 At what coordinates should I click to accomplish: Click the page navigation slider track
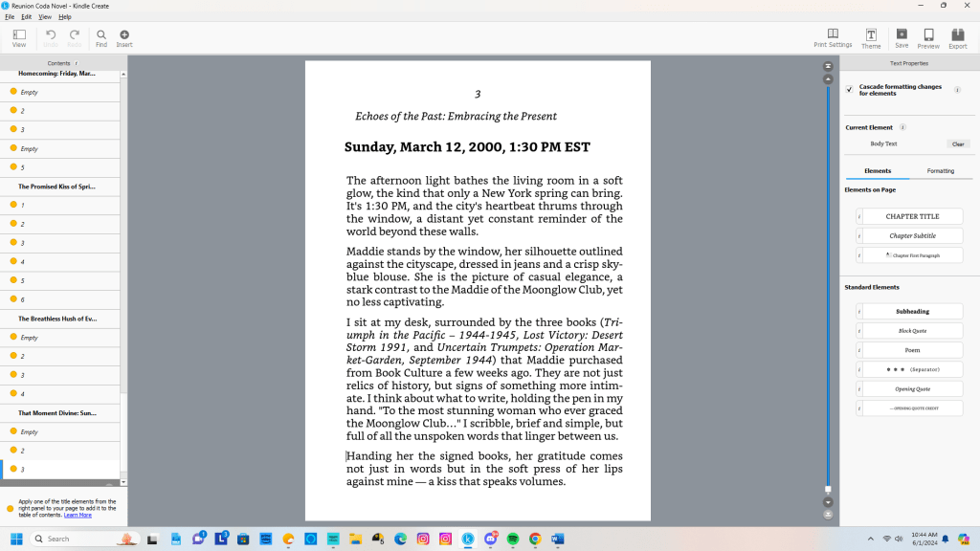[828, 287]
